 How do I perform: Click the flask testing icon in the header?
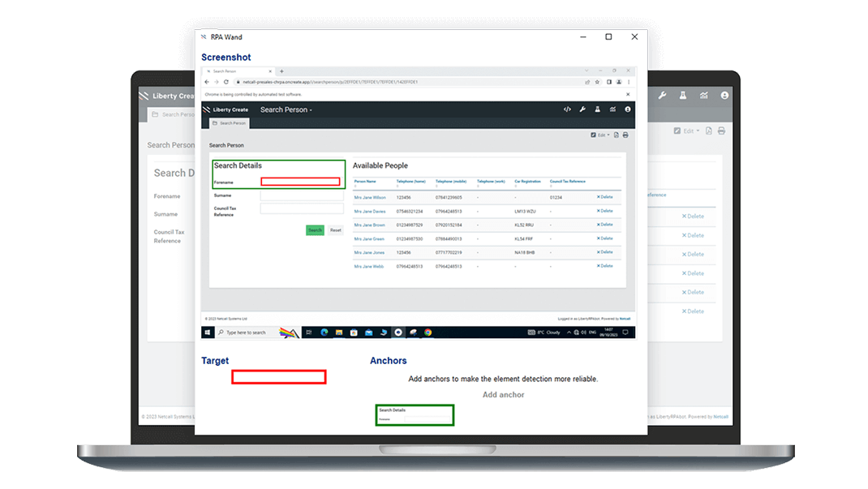597,109
